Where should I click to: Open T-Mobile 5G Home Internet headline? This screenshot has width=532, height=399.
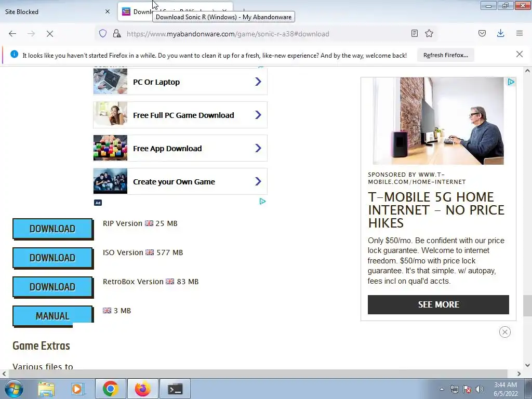tap(436, 210)
